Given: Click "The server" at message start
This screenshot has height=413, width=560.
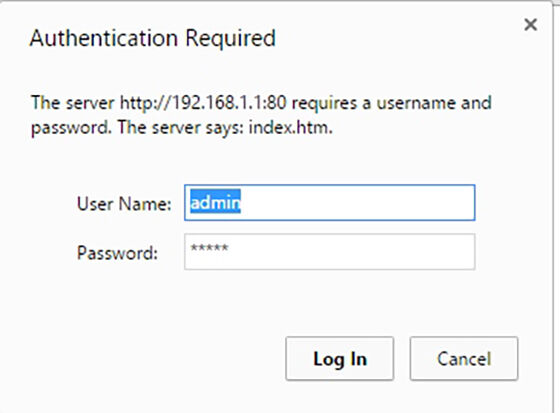Looking at the screenshot, I should [x=73, y=103].
